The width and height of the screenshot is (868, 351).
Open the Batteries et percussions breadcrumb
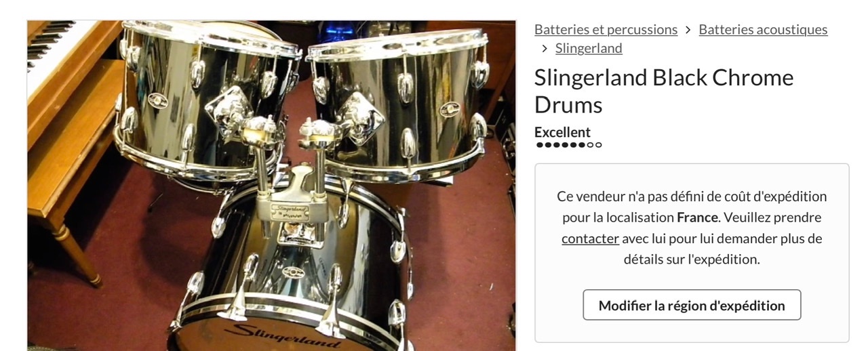[606, 29]
